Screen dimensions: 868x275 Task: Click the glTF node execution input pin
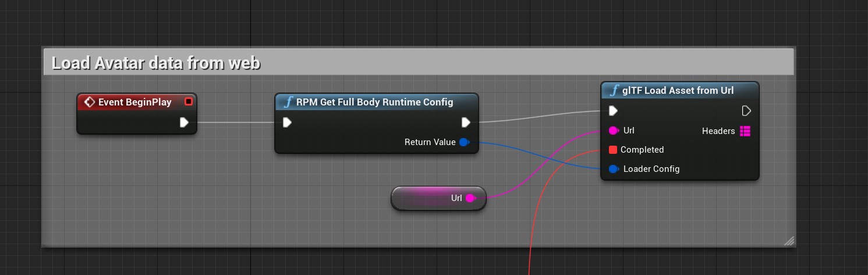coord(613,111)
